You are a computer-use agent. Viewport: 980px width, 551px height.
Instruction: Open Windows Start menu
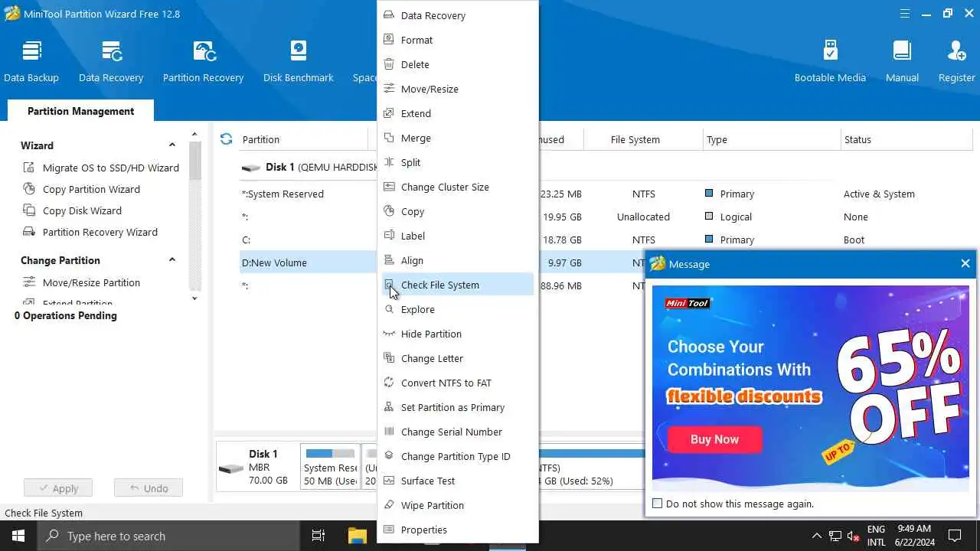point(18,536)
